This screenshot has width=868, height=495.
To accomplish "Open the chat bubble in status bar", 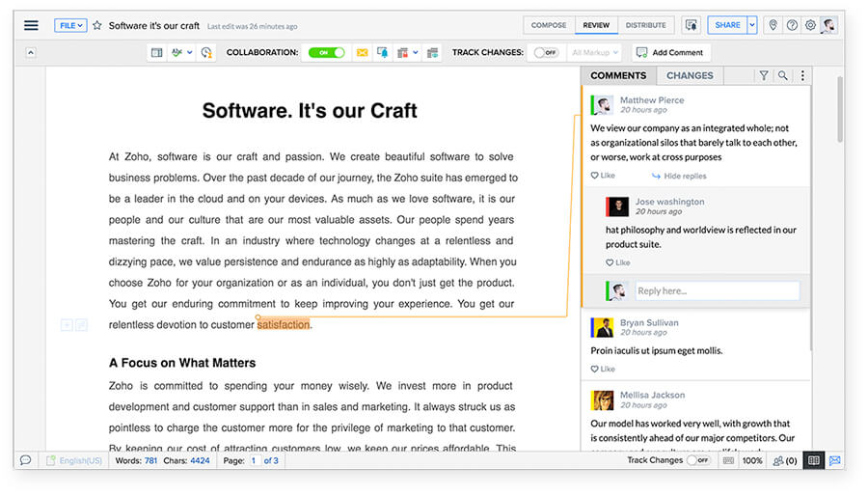I will [x=26, y=461].
